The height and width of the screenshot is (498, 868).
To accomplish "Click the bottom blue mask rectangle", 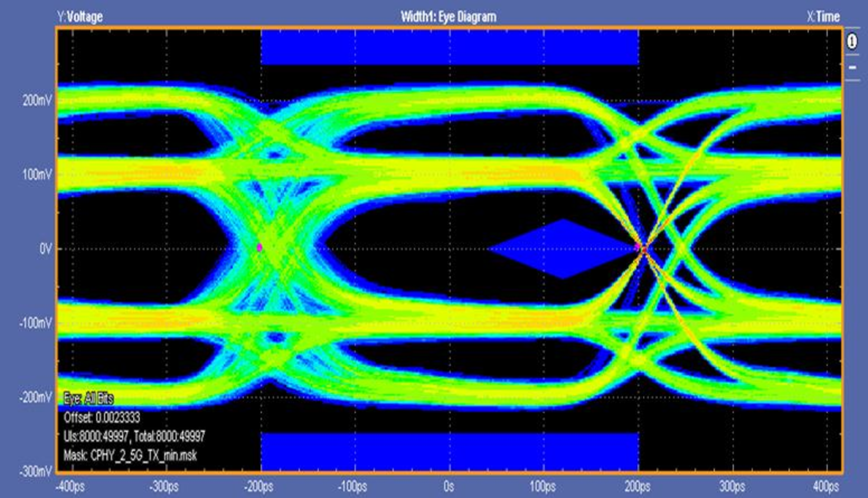I will point(449,451).
